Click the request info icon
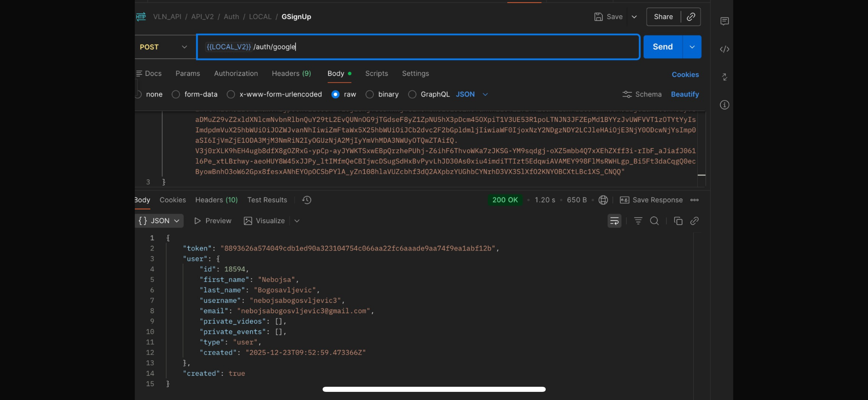 (724, 105)
